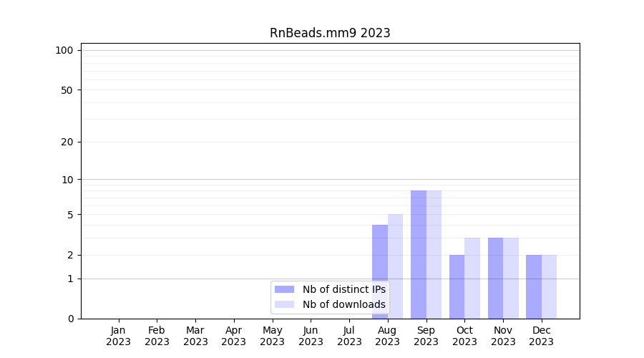Select the Apr 2023 x-axis label
Viewport: 644px width, 358px height.
234,336
